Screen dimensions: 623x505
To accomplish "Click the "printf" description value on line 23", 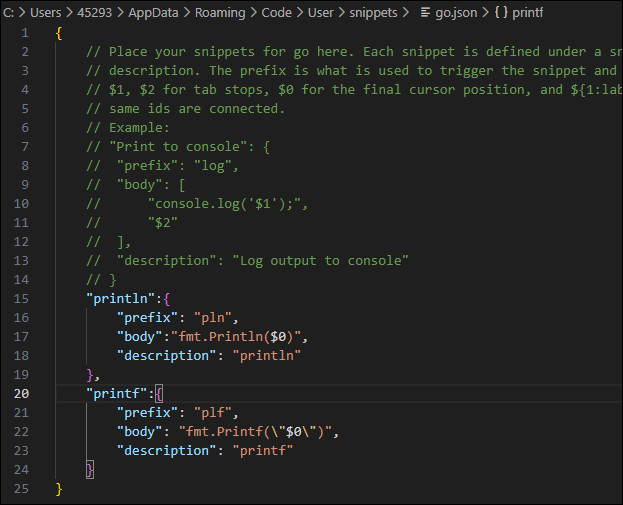I will point(263,451).
